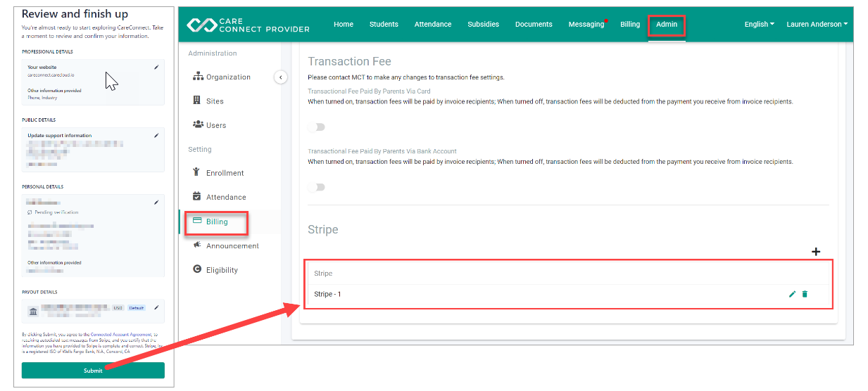This screenshot has height=391, width=868.
Task: Add a new Stripe account with plus icon
Action: [x=816, y=252]
